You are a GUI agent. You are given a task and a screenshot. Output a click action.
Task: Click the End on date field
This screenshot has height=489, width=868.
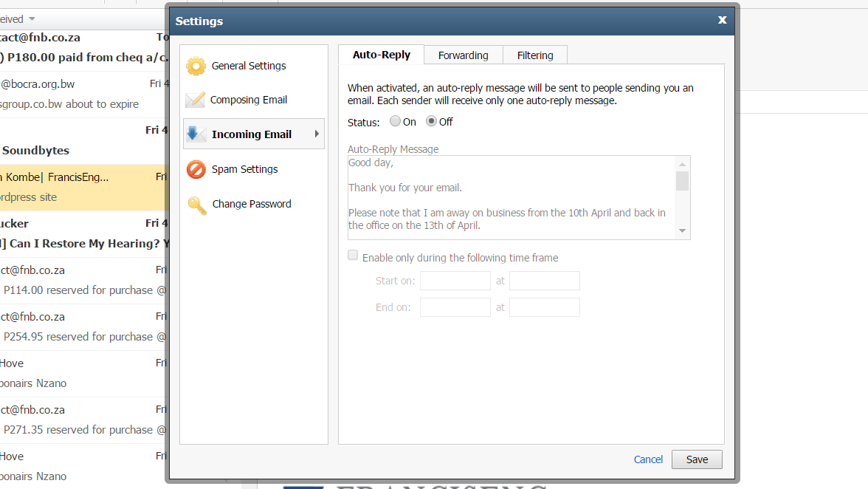(x=455, y=307)
